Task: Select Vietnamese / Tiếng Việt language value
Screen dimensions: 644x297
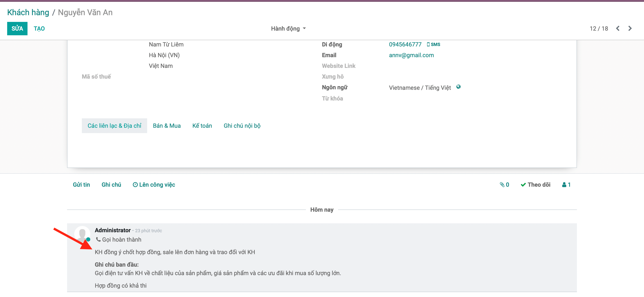Action: tap(420, 88)
